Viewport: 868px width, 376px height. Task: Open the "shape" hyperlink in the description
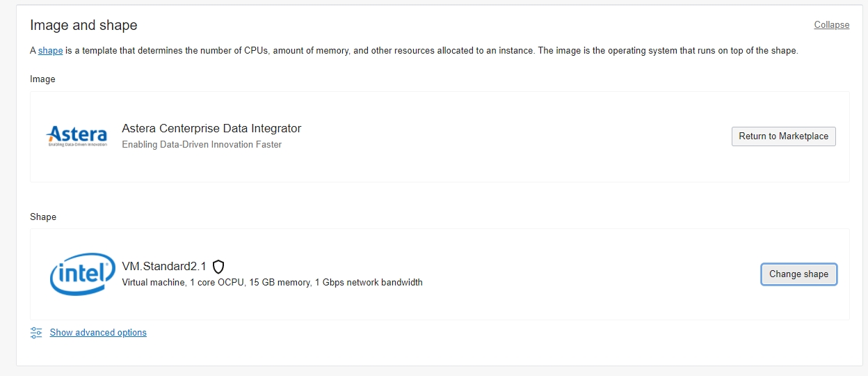click(x=50, y=51)
